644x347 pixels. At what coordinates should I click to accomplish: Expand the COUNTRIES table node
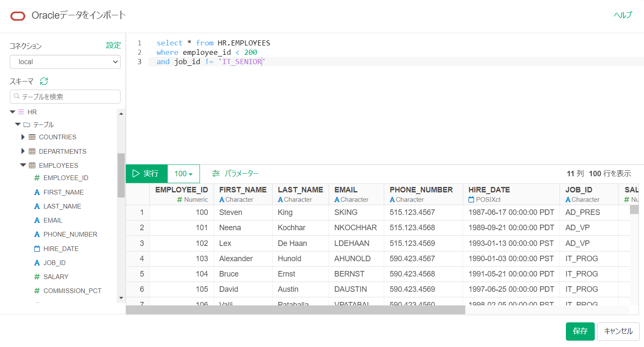(x=23, y=137)
